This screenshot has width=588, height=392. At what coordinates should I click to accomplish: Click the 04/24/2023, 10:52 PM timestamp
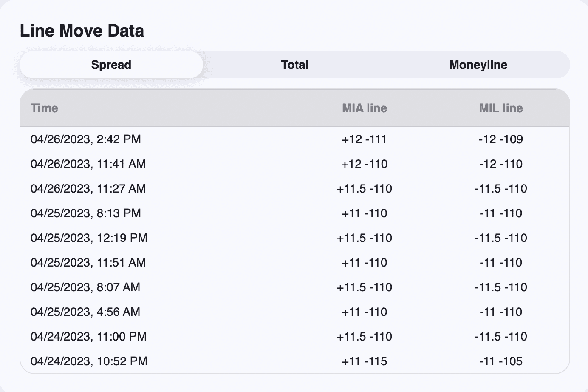tap(89, 361)
